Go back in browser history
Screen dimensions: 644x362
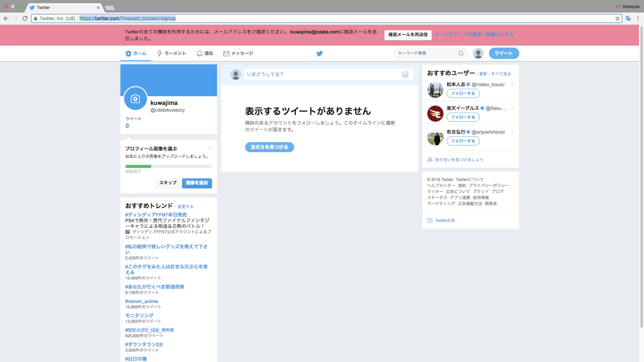pos(6,18)
